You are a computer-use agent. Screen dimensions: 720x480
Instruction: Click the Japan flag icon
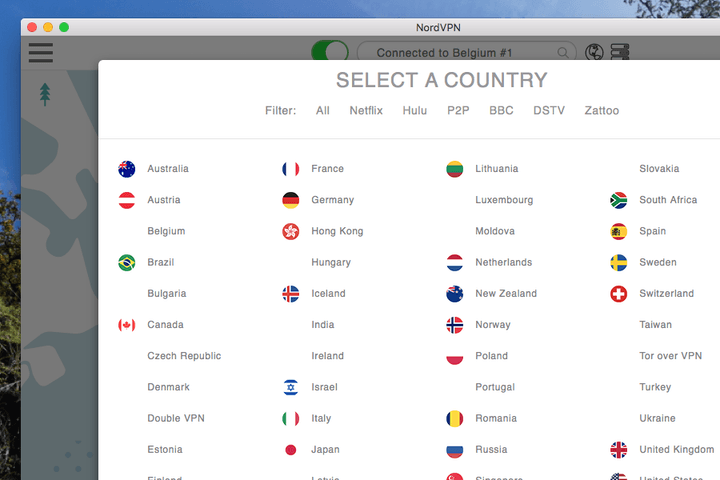(x=291, y=450)
